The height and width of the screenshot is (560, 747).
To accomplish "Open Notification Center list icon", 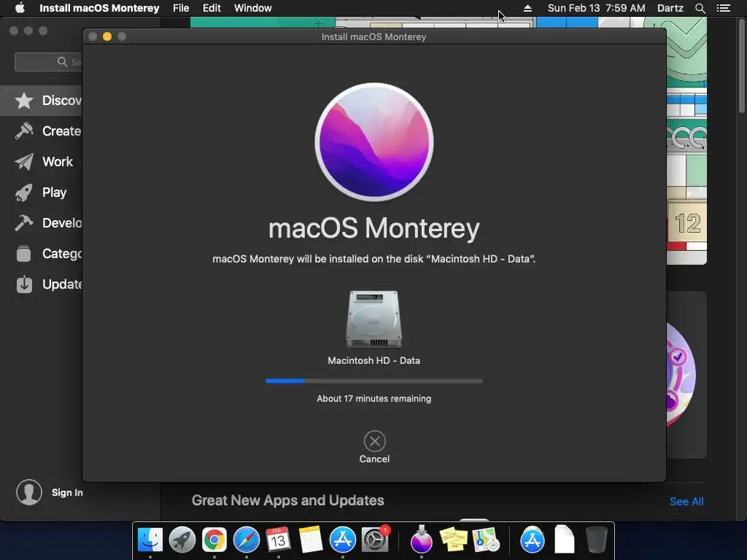I will [724, 8].
